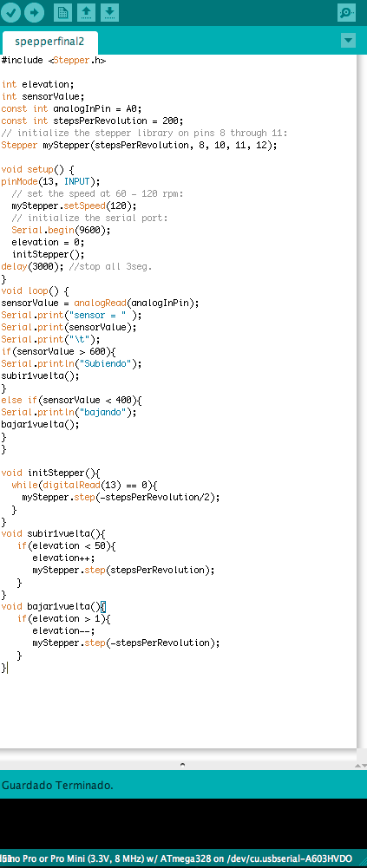The width and height of the screenshot is (367, 868).
Task: Click the 'int elevation;' declaration line
Action: coord(37,85)
